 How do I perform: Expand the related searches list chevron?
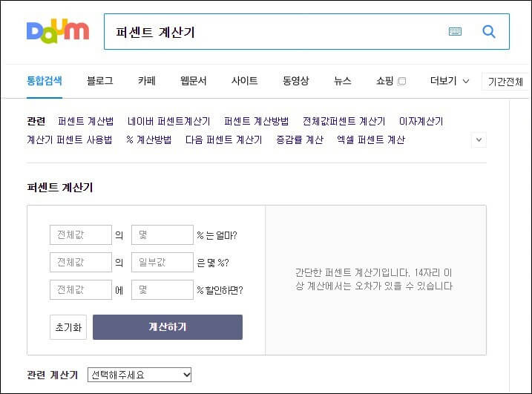point(479,139)
